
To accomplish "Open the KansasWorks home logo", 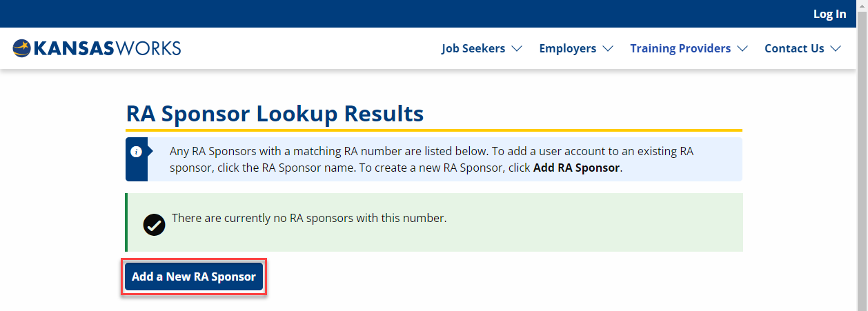I will pyautogui.click(x=97, y=48).
